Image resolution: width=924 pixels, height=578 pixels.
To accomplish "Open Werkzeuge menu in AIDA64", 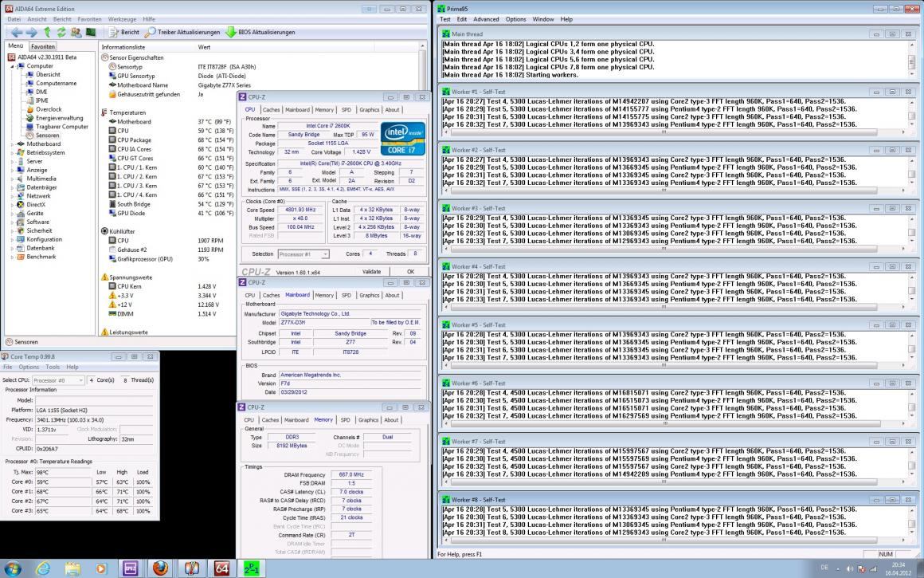I will tap(122, 19).
